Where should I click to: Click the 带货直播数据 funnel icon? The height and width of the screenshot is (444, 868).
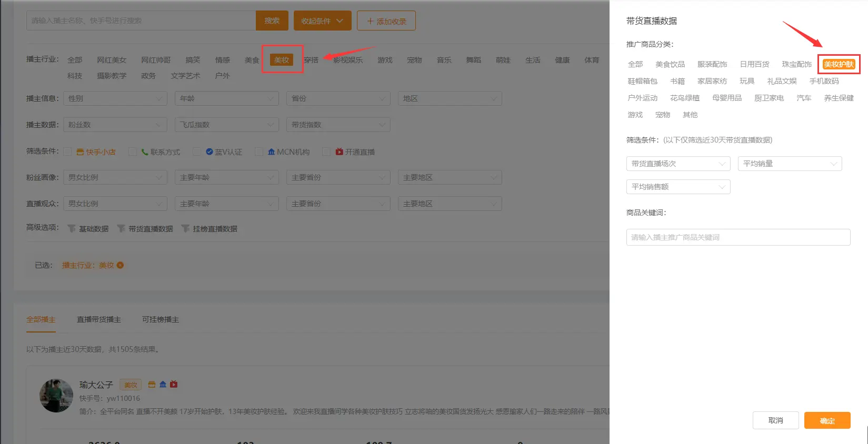(121, 229)
